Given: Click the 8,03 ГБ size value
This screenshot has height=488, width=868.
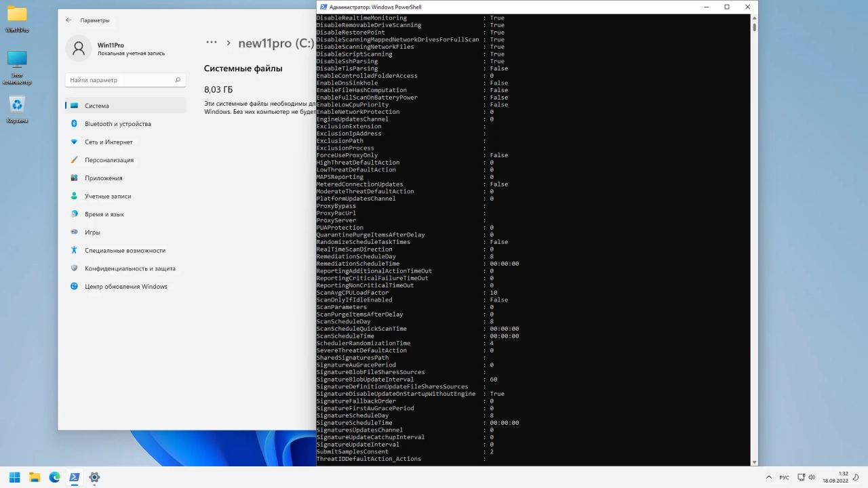Looking at the screenshot, I should (218, 89).
